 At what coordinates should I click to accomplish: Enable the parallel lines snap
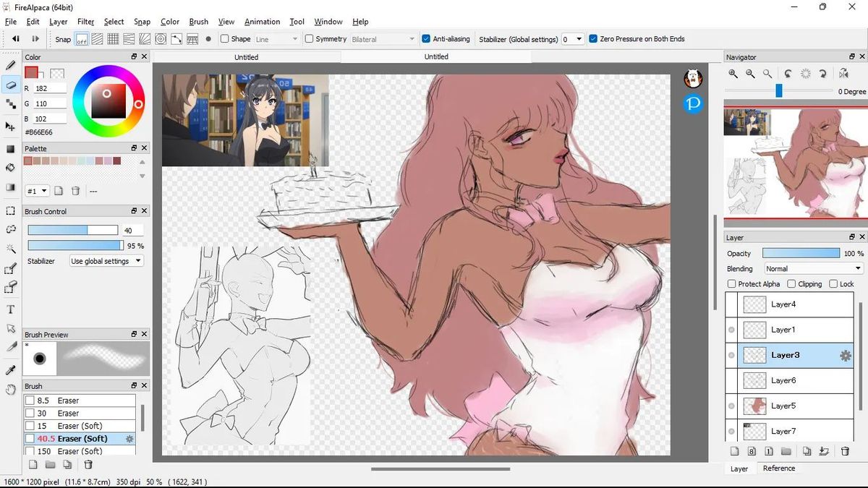pyautogui.click(x=98, y=39)
